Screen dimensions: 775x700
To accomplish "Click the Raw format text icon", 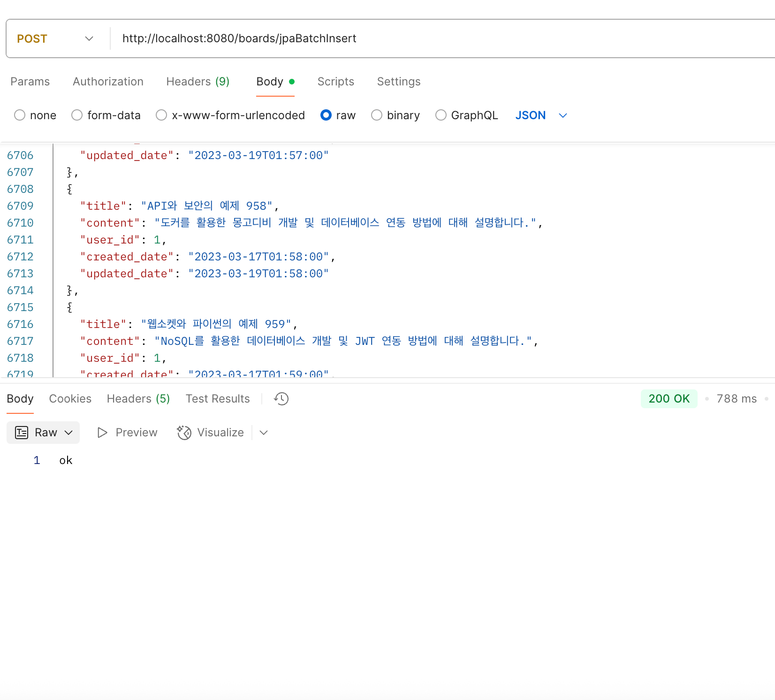I will [x=22, y=433].
